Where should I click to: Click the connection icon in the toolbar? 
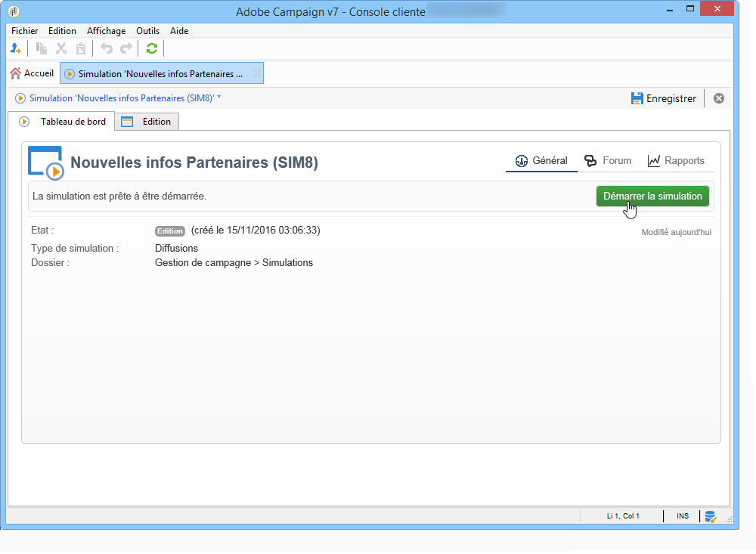coord(15,48)
